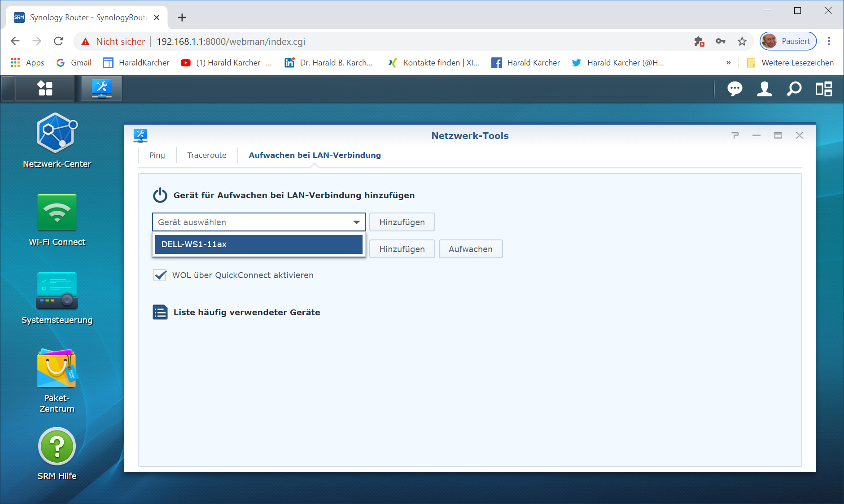Click Hinzufügen next to device dropdown

point(402,222)
